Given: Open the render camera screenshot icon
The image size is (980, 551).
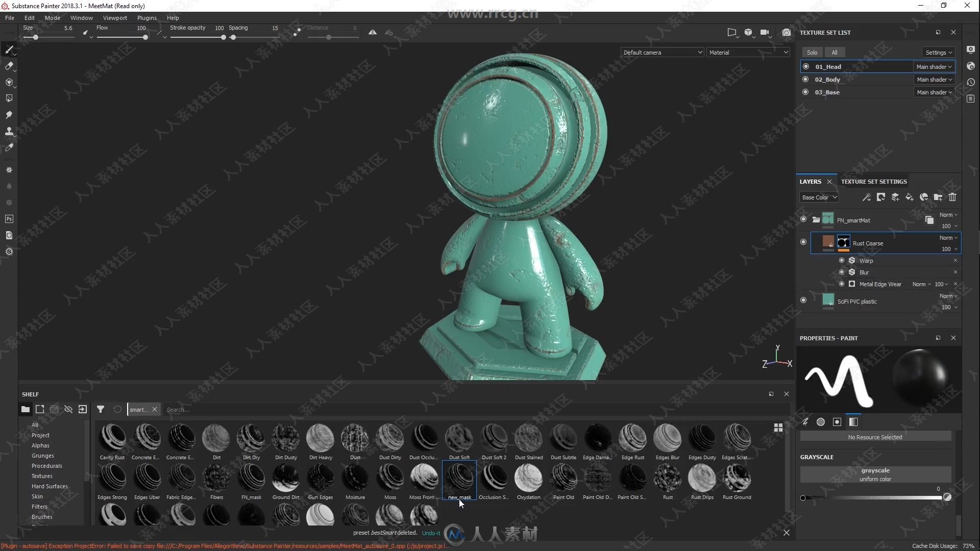Looking at the screenshot, I should tap(787, 32).
